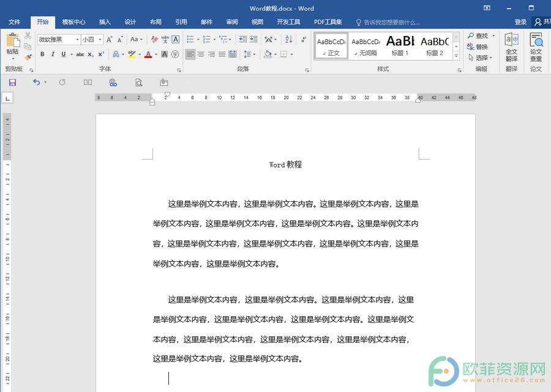The image size is (551, 392).
Task: Click the tab stop selector beside the ruler
Action: point(7,98)
